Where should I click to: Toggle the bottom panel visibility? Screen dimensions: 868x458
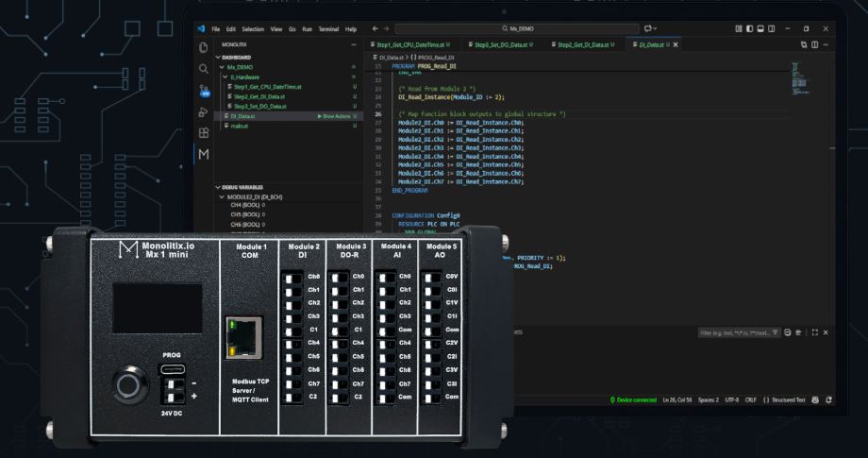760,28
